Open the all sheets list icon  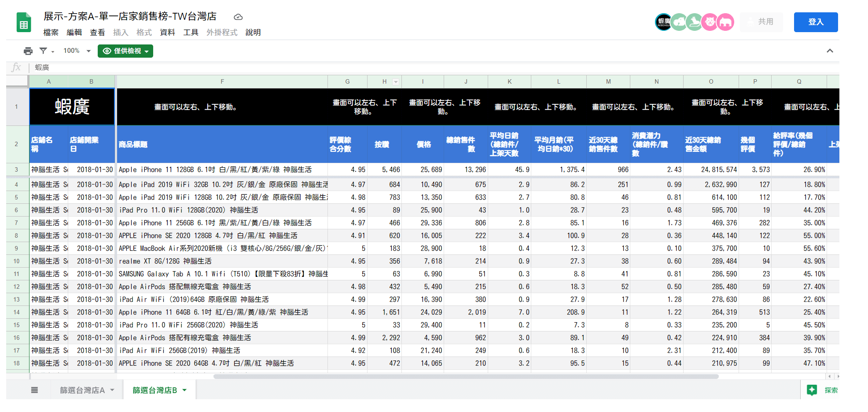[x=34, y=390]
